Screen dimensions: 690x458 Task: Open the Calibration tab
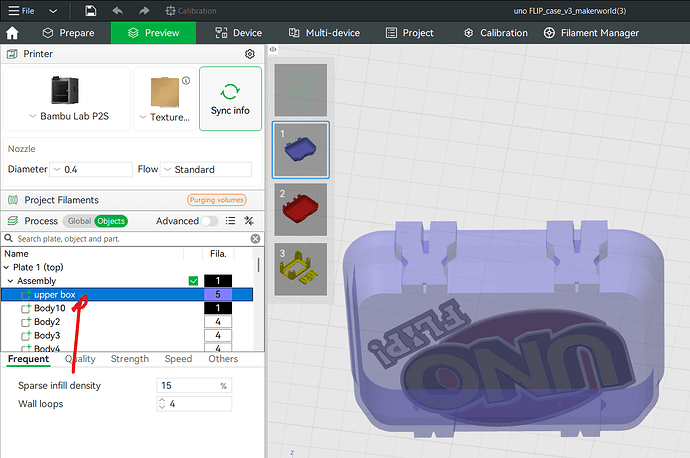(x=496, y=33)
